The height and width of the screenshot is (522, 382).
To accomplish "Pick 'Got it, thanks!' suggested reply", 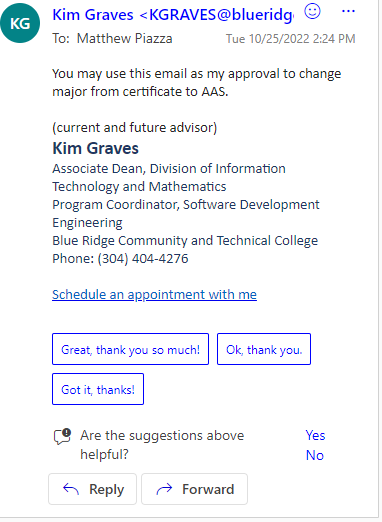I will [x=98, y=389].
